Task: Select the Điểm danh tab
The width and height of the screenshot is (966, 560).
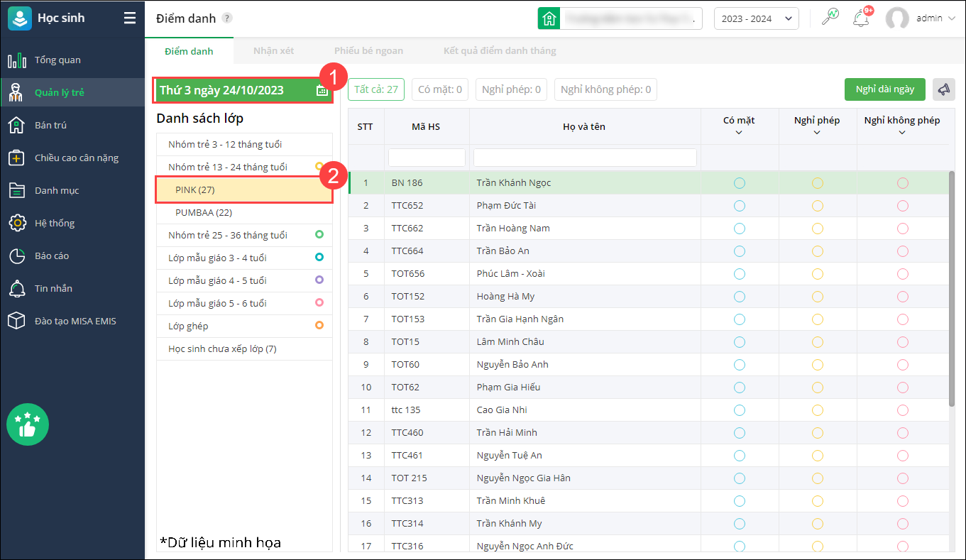Action: [x=189, y=51]
